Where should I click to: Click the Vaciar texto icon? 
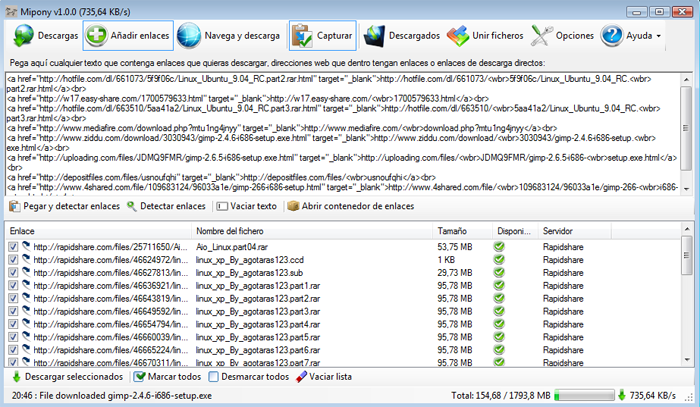pos(222,206)
